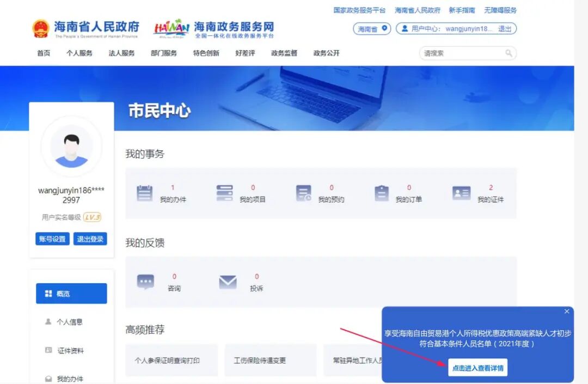Open the 投诉 complaints icon
588x384 pixels.
[x=229, y=281]
